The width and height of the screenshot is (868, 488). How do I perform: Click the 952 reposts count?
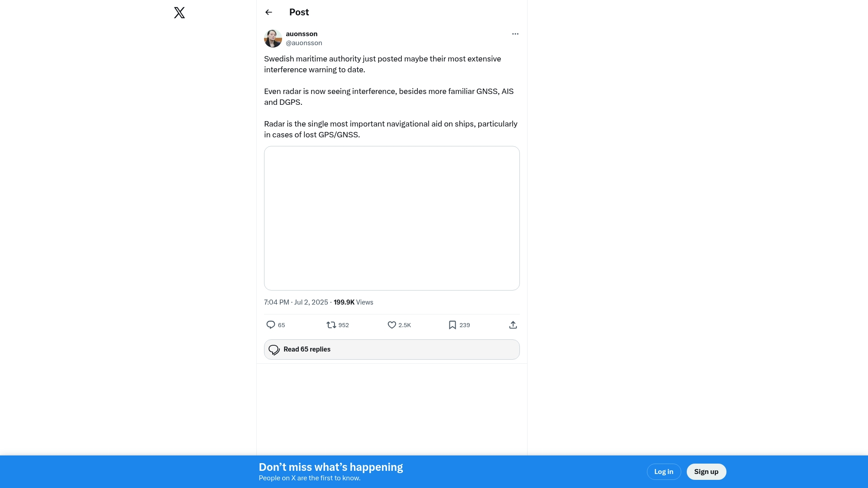[344, 325]
